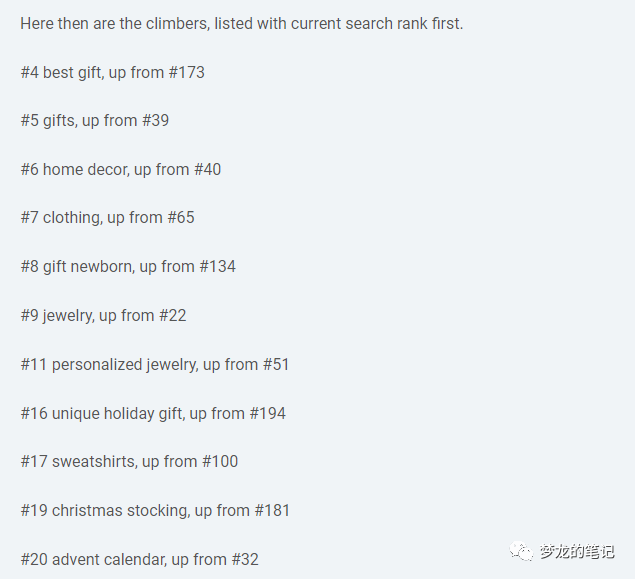Click the '#16 unique holiday gift' line
The height and width of the screenshot is (579, 635).
153,413
